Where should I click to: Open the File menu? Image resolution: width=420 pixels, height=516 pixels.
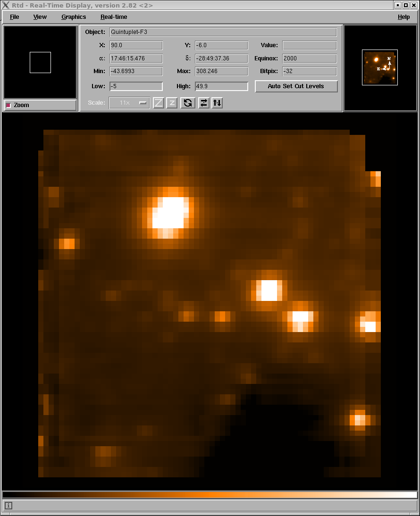click(15, 17)
